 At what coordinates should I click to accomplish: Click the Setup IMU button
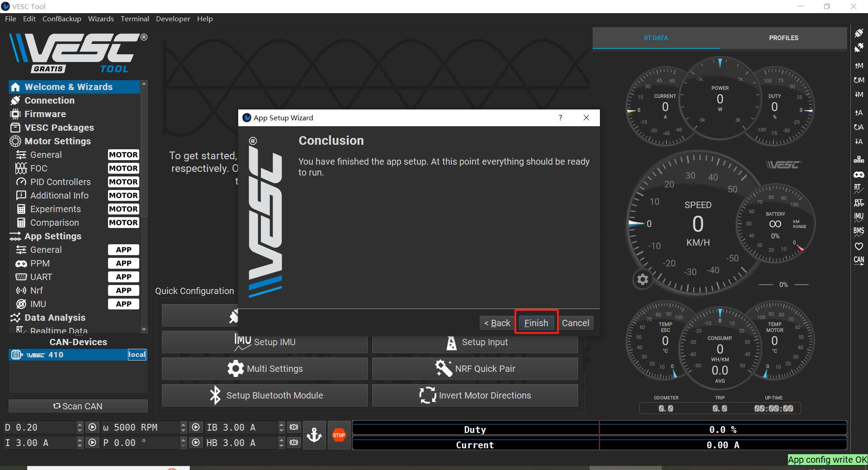click(265, 342)
